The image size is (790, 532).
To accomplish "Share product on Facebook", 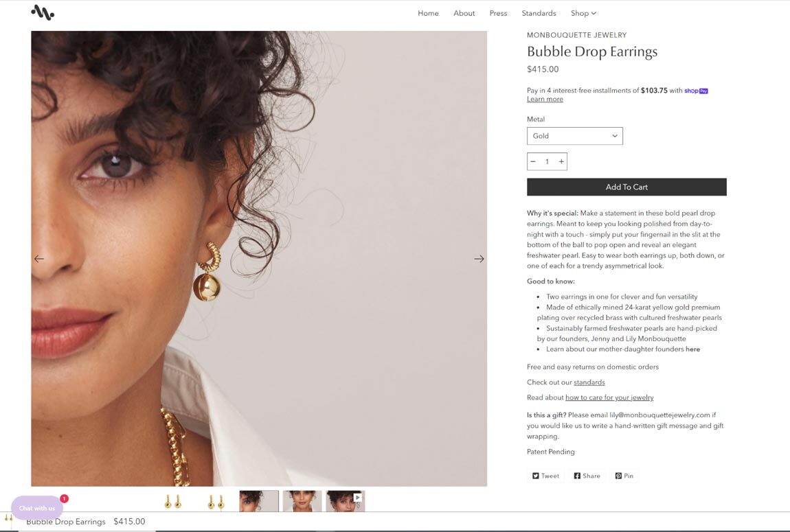I will point(587,476).
